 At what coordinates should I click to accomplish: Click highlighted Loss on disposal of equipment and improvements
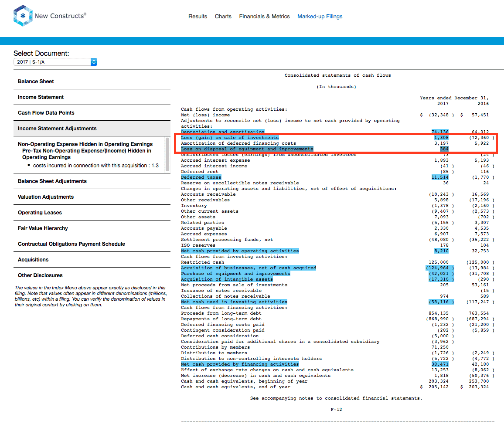pyautogui.click(x=247, y=149)
